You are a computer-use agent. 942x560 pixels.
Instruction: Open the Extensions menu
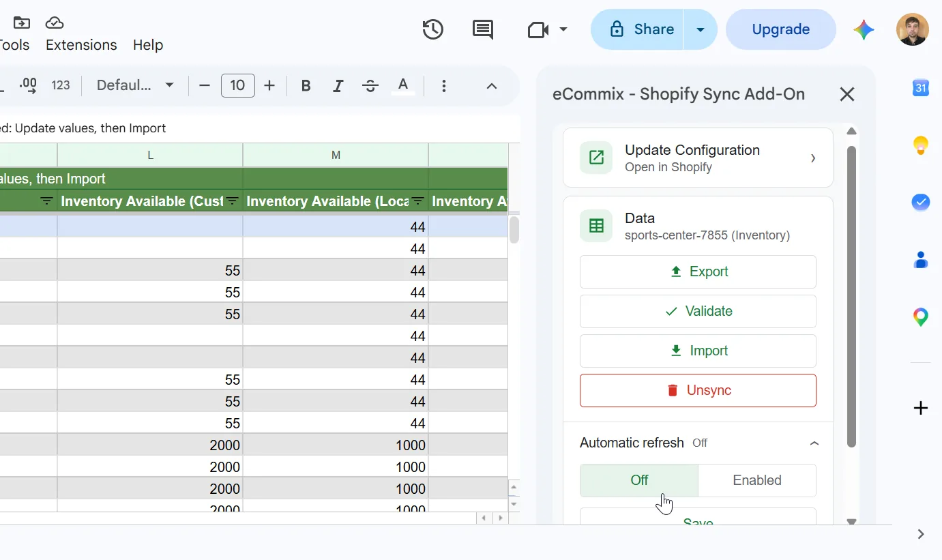(81, 45)
